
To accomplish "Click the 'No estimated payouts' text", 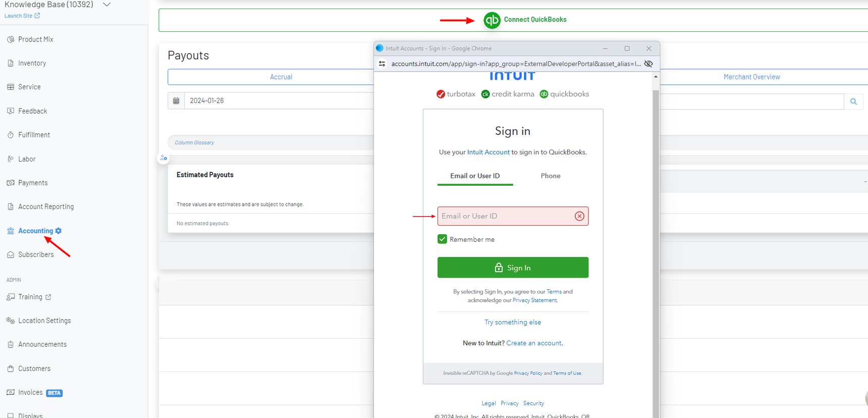I will [202, 223].
